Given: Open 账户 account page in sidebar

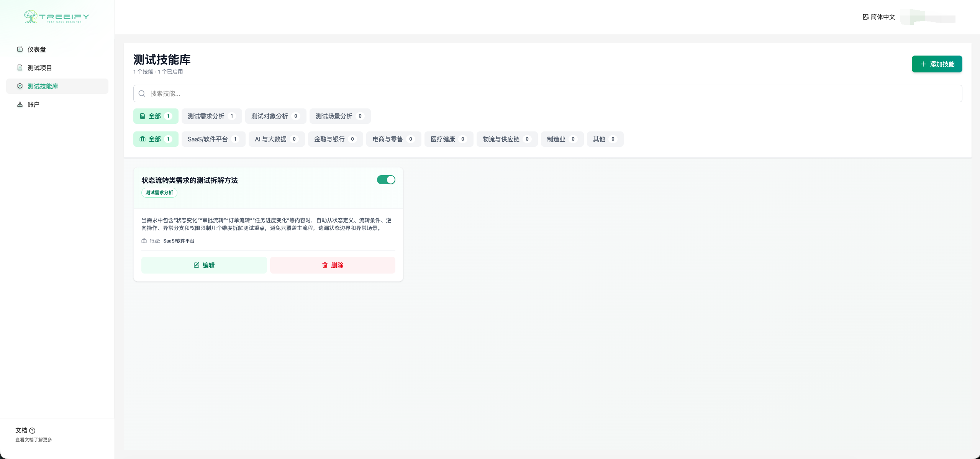Looking at the screenshot, I should point(33,105).
